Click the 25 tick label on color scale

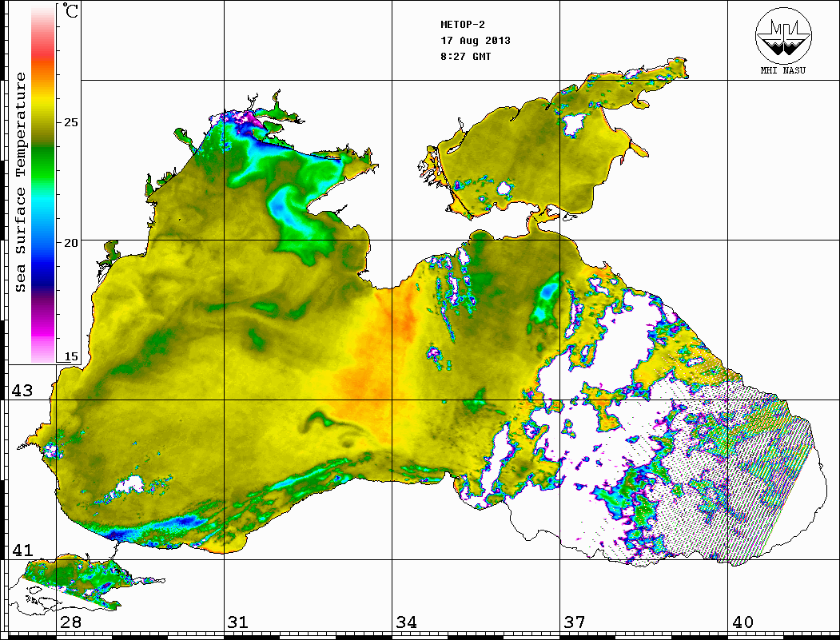click(70, 122)
